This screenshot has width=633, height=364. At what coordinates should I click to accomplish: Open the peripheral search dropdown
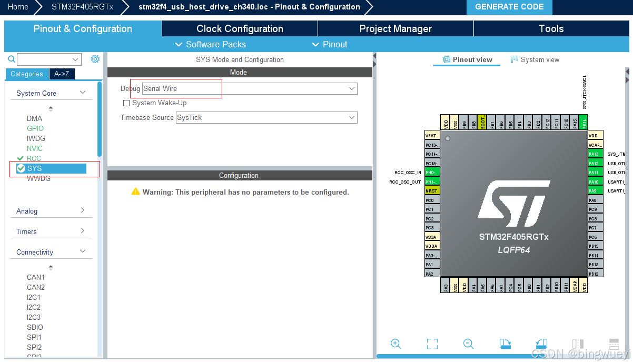(x=76, y=59)
